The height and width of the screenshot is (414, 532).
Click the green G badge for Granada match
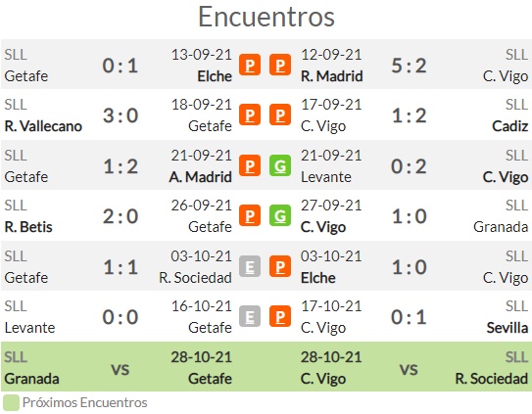point(280,215)
